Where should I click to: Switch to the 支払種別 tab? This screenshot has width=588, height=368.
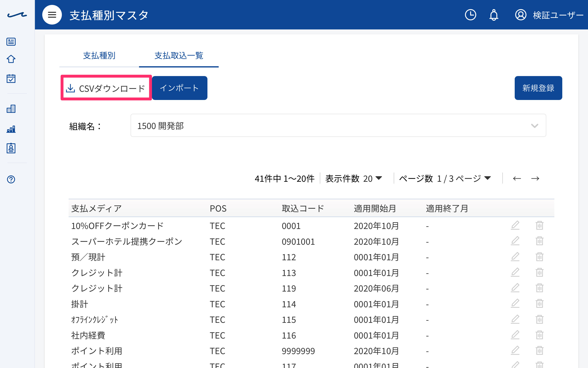[x=99, y=56]
